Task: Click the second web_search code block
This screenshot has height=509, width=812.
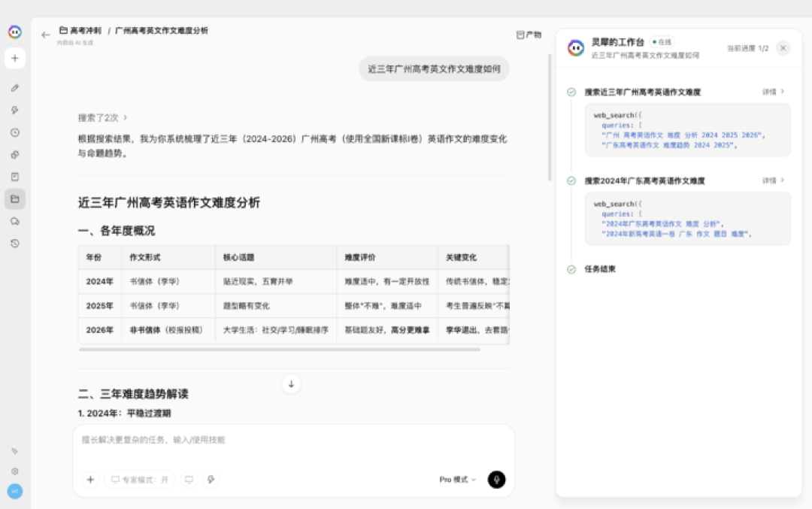Action: (688, 219)
